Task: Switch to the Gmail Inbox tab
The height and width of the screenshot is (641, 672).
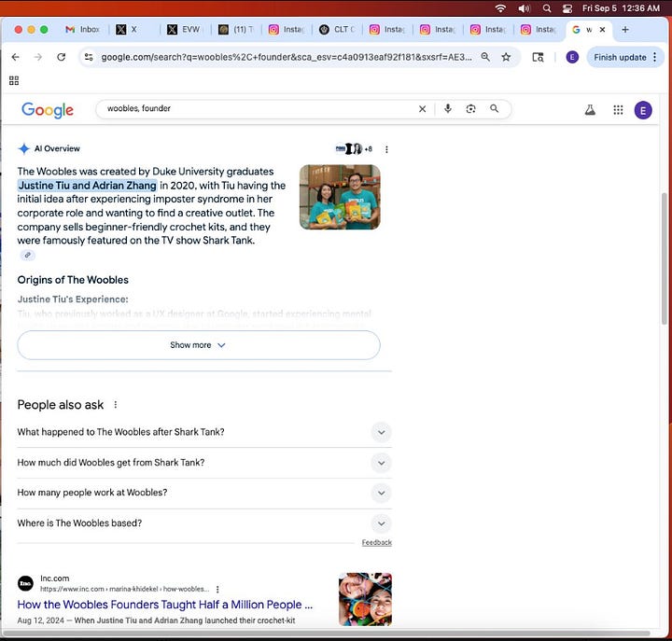Action: click(x=82, y=30)
